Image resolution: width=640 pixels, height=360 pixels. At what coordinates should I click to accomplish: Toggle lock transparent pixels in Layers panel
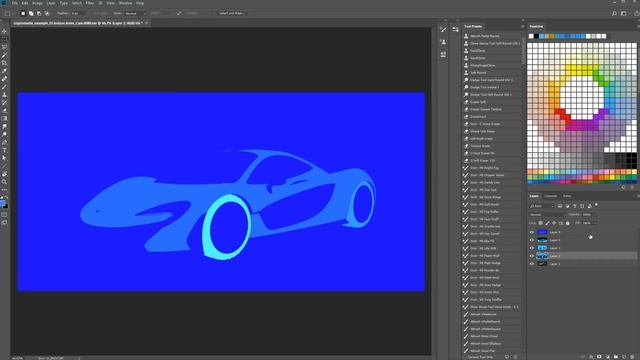[540, 223]
